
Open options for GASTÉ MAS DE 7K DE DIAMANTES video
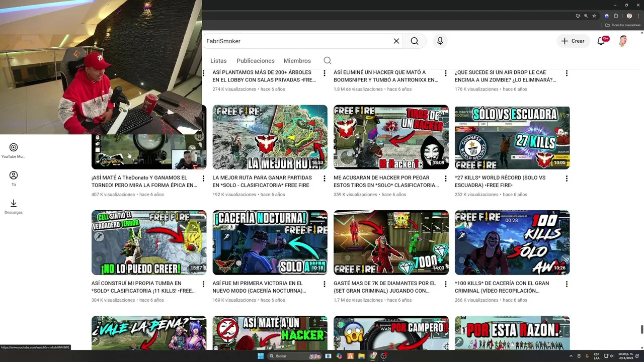(x=446, y=284)
